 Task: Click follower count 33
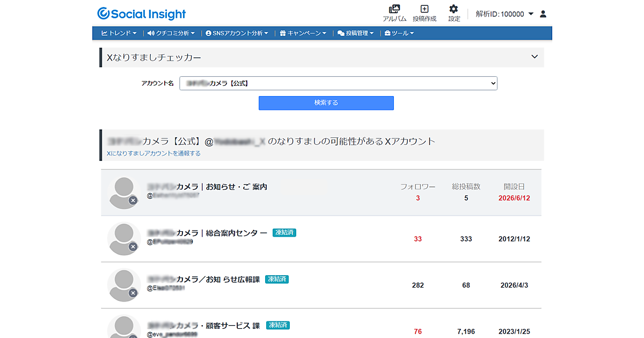[x=418, y=239]
